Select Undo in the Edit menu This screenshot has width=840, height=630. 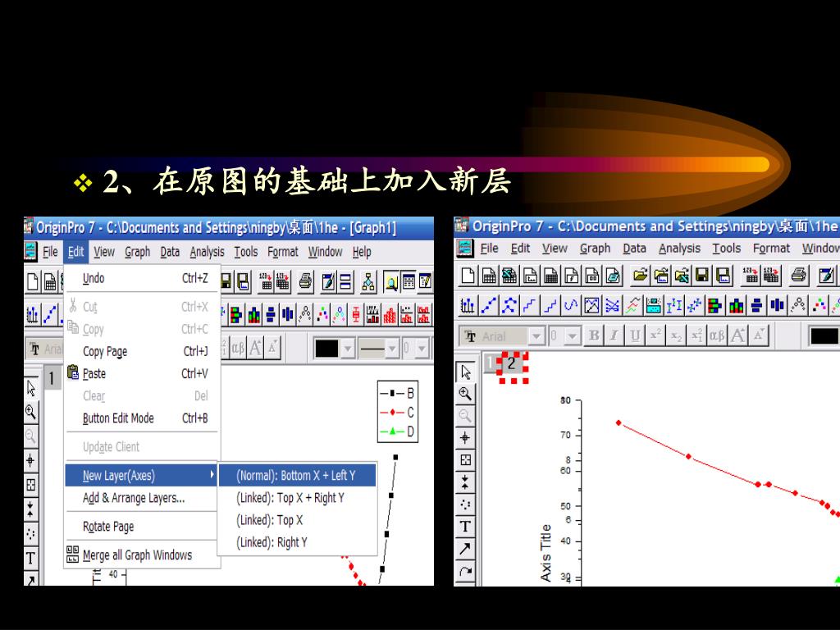[141, 278]
